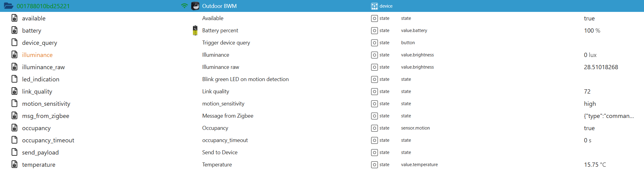The height and width of the screenshot is (171, 644).
Task: Click the truncated msg_from_zigbee JSON value
Action: click(609, 116)
